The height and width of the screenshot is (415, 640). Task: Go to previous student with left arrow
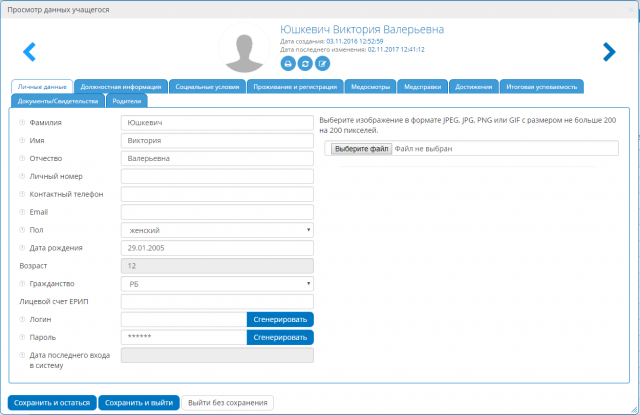pyautogui.click(x=29, y=52)
